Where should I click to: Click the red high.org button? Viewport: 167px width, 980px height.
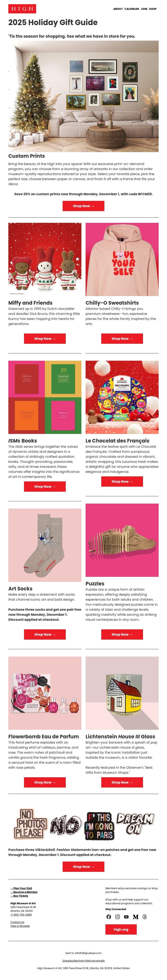(121, 929)
